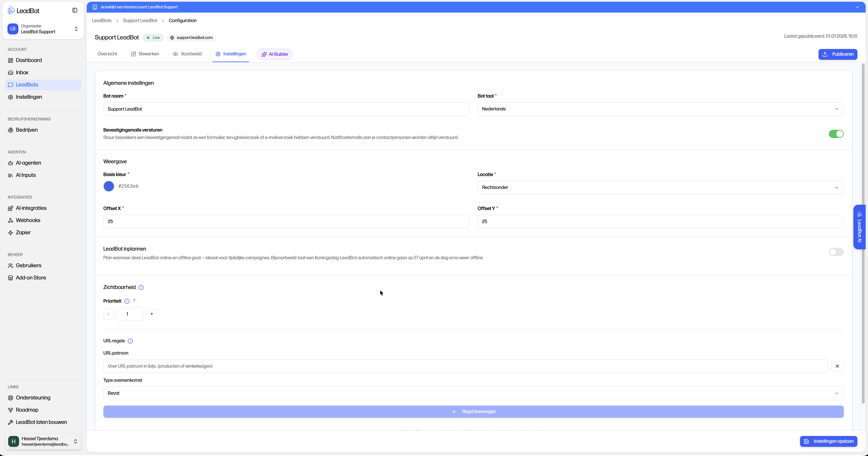868x456 pixels.
Task: Click the #2563eb hex color value
Action: click(128, 186)
